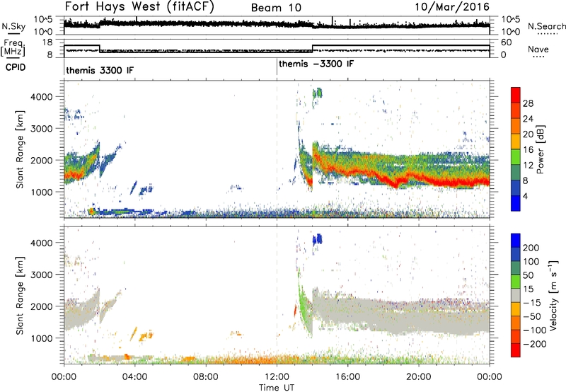Click the green echo patch near 4000 km power panel
The height and width of the screenshot is (392, 566).
pos(318,93)
